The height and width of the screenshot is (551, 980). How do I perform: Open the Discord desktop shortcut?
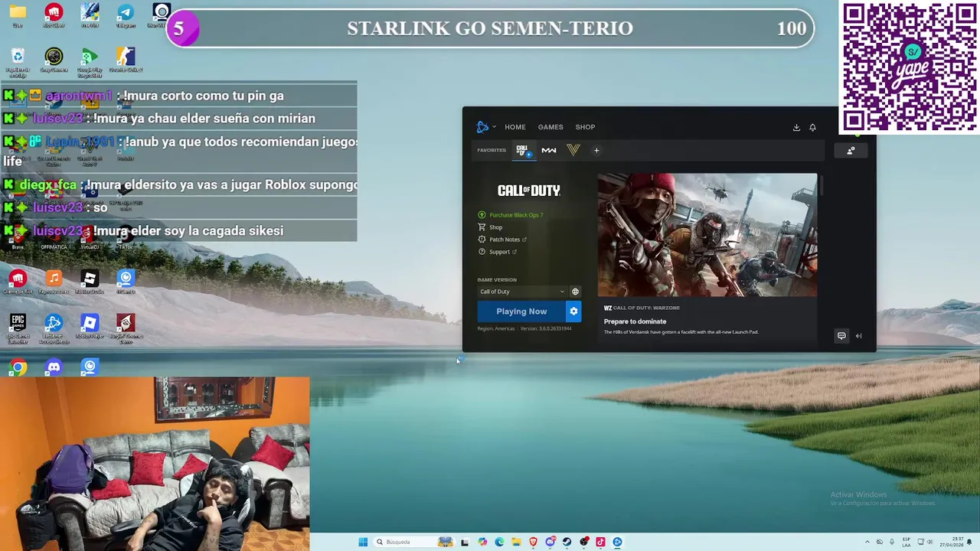point(54,367)
